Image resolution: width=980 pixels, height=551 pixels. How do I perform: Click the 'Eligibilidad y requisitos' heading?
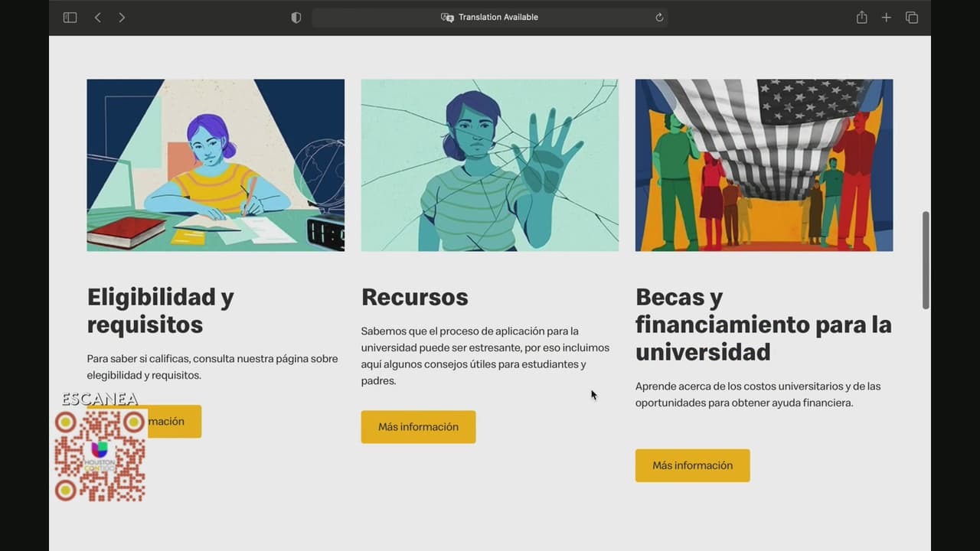click(160, 310)
